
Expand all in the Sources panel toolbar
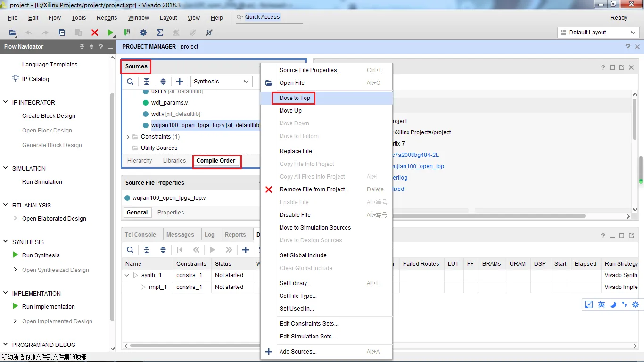point(163,82)
